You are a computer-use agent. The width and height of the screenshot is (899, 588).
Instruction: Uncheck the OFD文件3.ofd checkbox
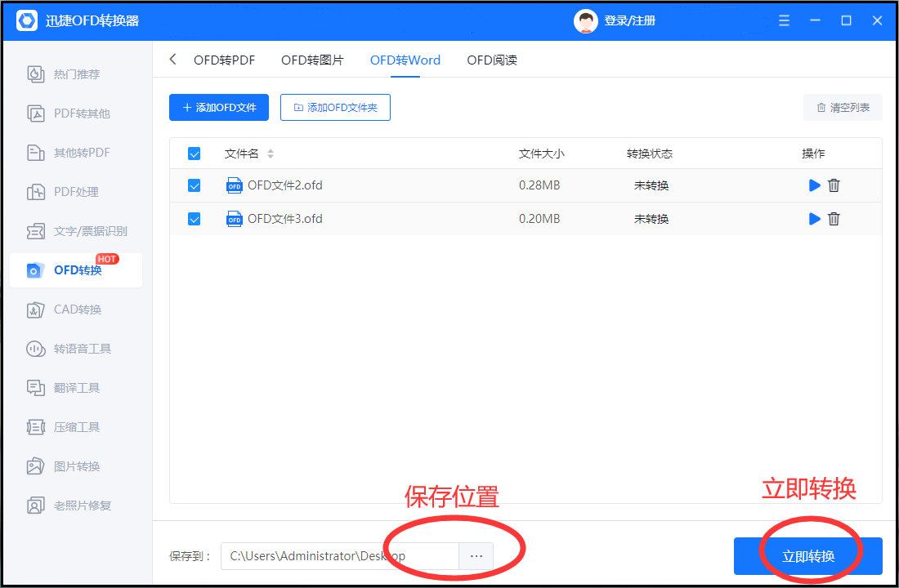pyautogui.click(x=195, y=219)
